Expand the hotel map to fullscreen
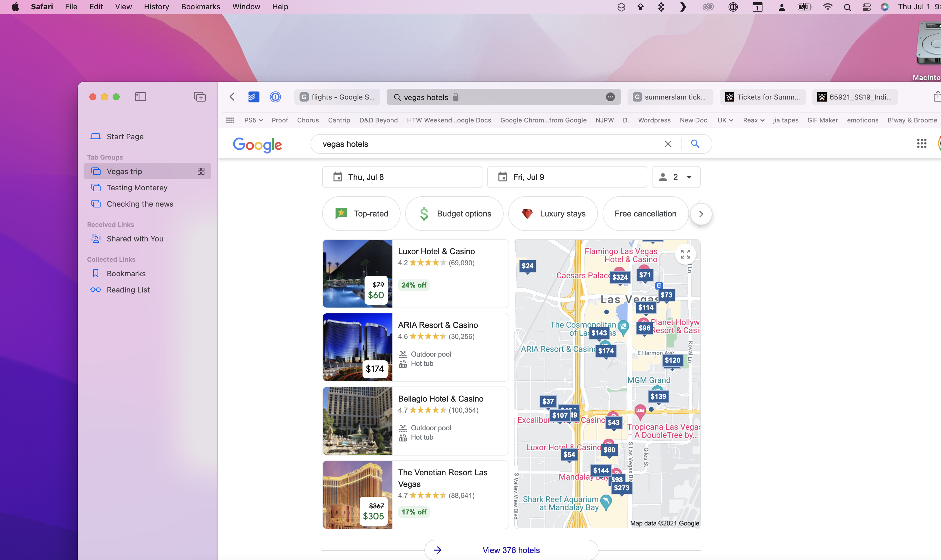Viewport: 941px width, 560px height. [x=686, y=254]
